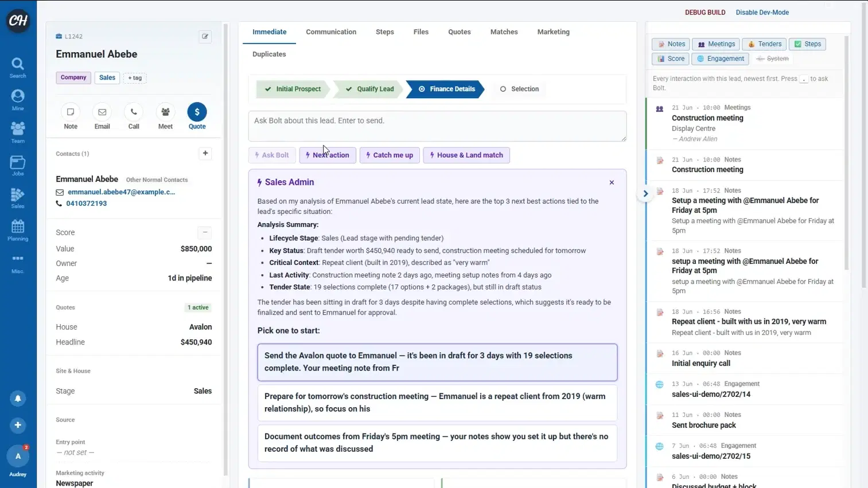Open the Jobs sidebar section
868x488 pixels.
pyautogui.click(x=18, y=166)
